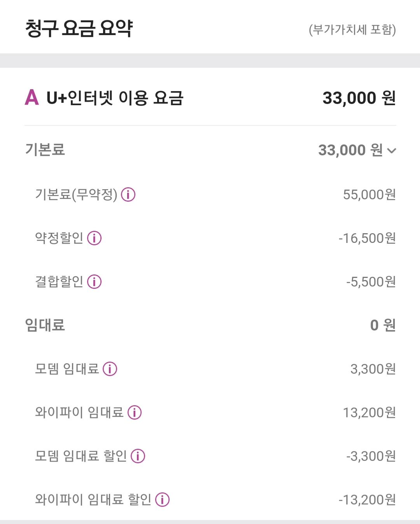Click the purple letter A icon

click(x=32, y=97)
